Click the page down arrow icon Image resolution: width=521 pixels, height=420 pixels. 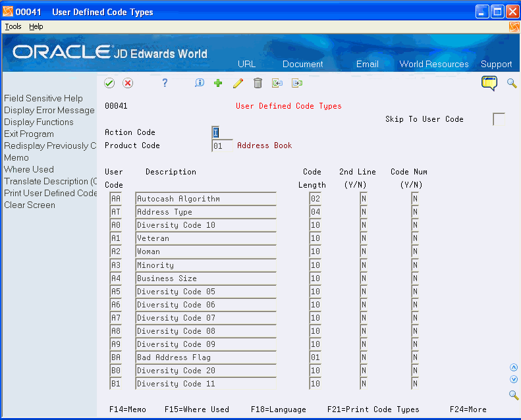tap(514, 379)
